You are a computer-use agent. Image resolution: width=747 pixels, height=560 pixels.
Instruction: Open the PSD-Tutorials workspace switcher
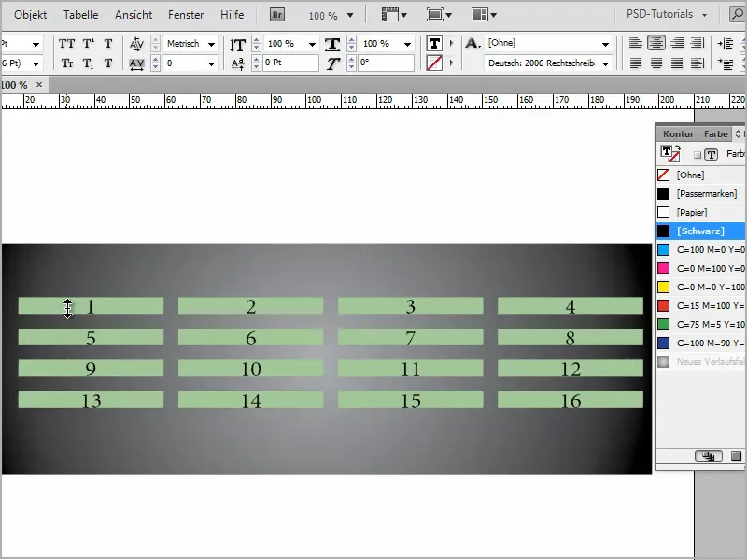[x=667, y=14]
